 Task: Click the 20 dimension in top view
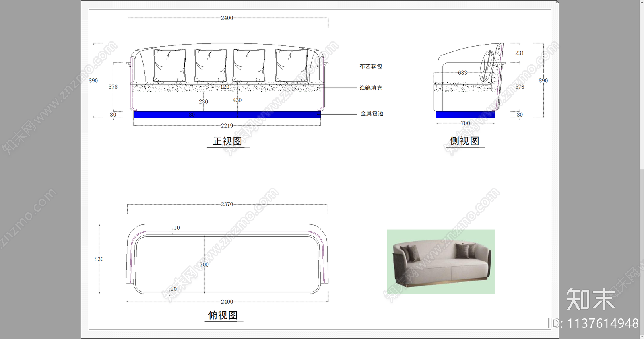coord(173,289)
